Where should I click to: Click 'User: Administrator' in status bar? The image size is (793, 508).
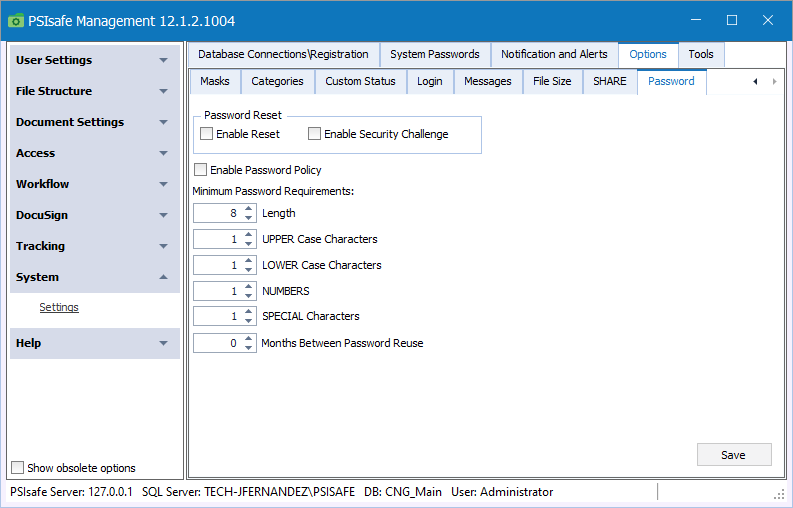click(502, 492)
